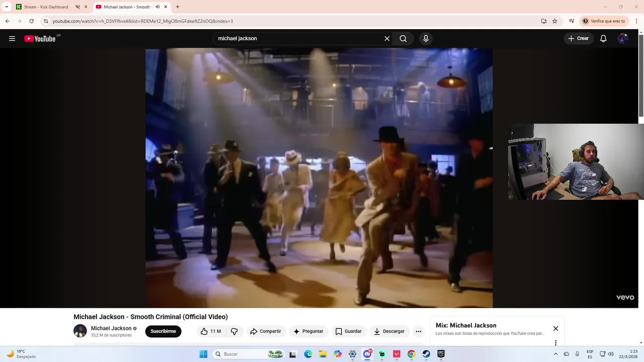Dislike the Smooth Criminal video
Viewport: 644px width, 362px height.
pos(234,331)
